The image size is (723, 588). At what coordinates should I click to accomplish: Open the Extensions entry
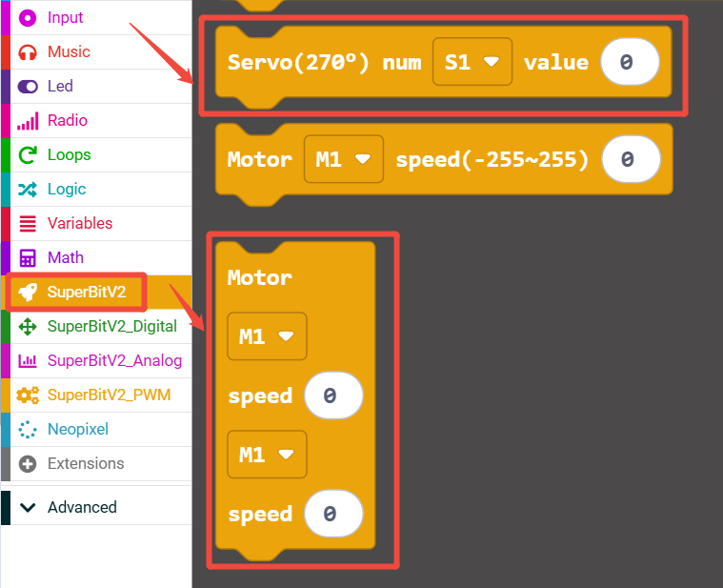(96, 463)
